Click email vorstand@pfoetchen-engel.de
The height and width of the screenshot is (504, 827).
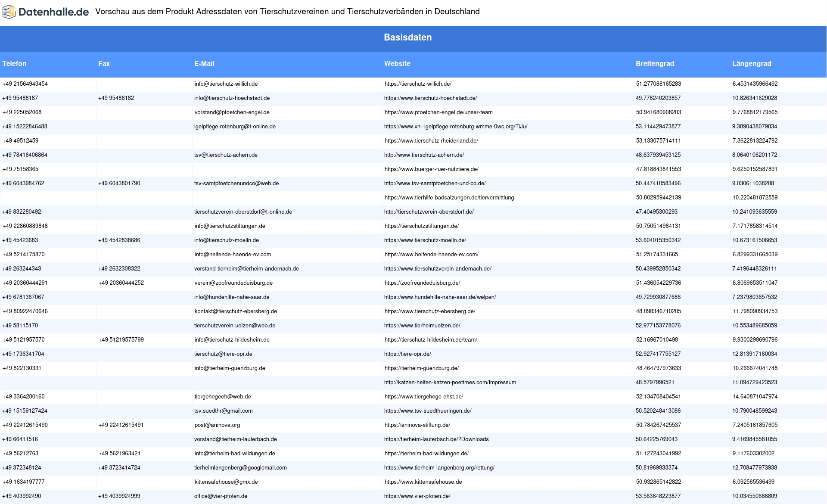click(232, 112)
